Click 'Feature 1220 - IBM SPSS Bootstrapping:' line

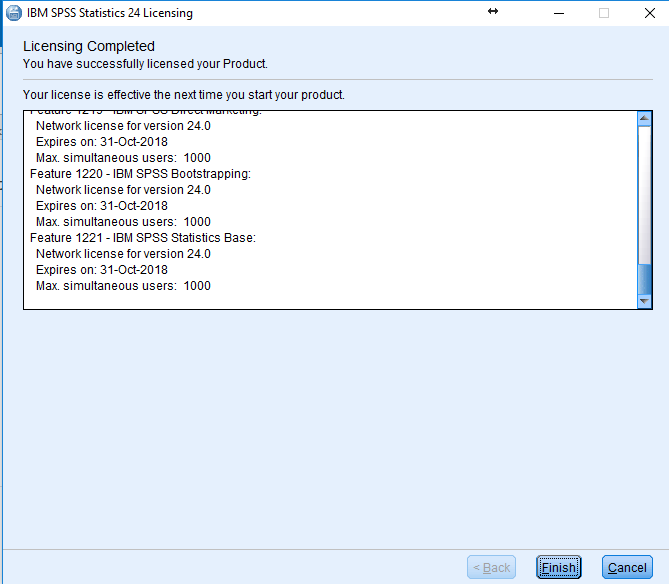[x=140, y=174]
